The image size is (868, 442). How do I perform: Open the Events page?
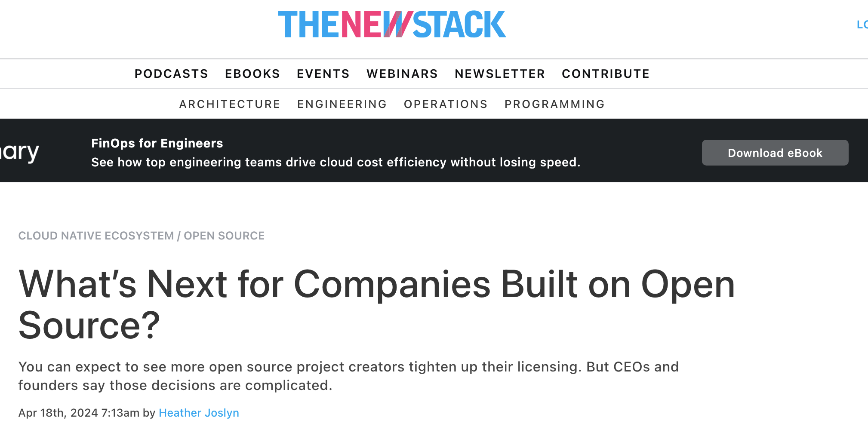(323, 74)
